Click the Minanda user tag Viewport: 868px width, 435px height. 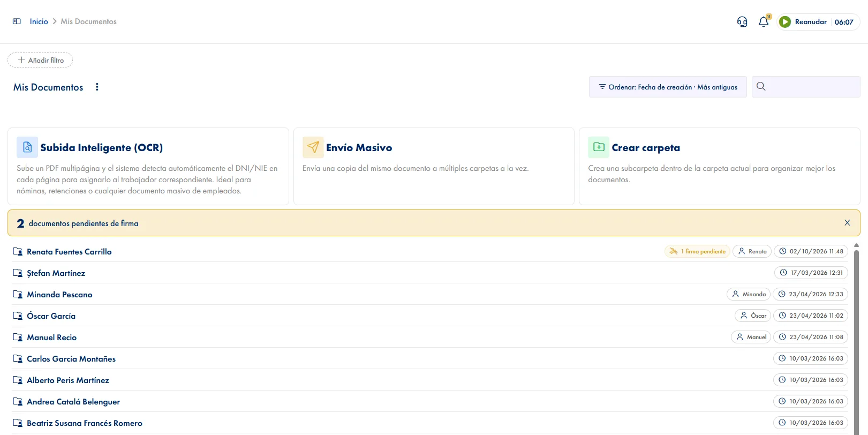(x=749, y=294)
